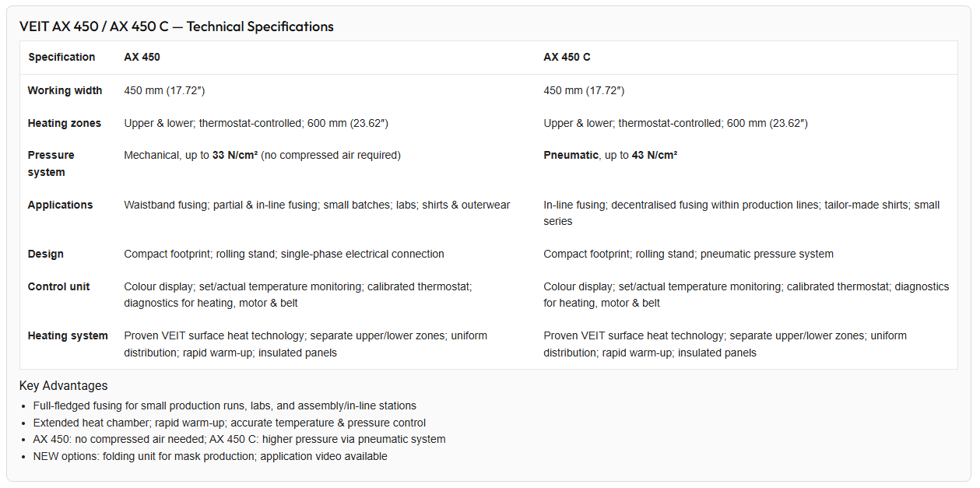Select the Working width row label
Screen dimensions: 980x488
(x=65, y=90)
